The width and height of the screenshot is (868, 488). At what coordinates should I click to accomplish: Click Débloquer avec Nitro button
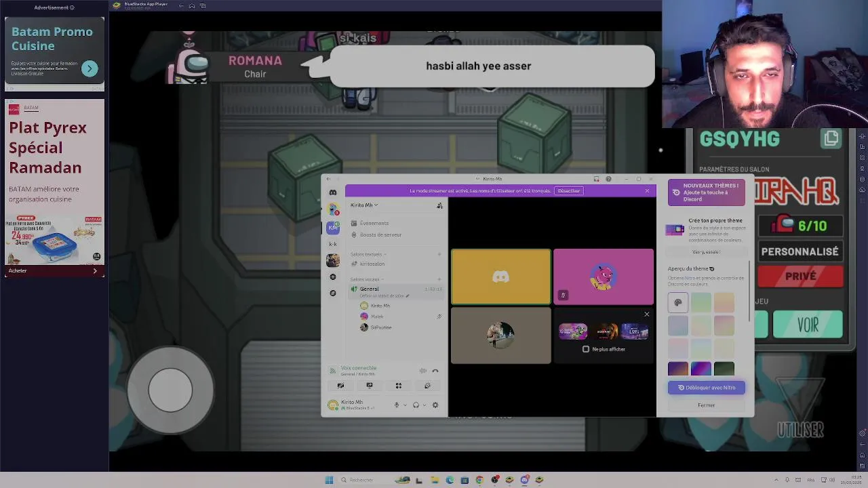707,388
